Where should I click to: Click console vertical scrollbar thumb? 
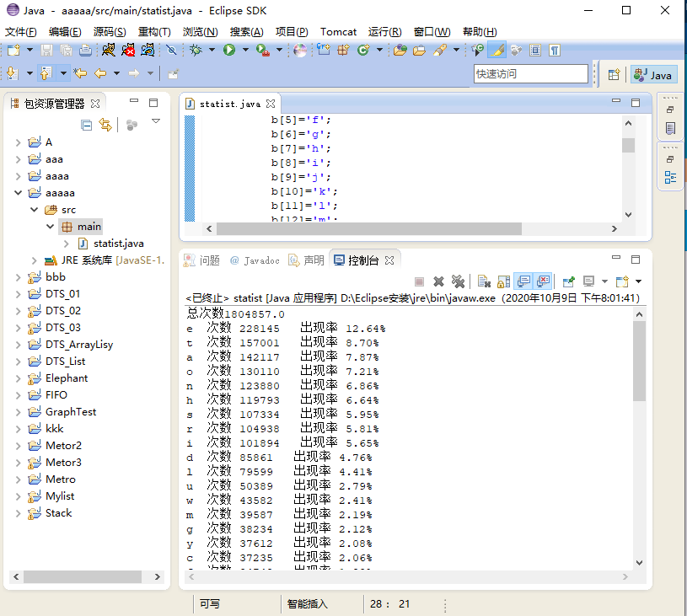click(x=639, y=361)
